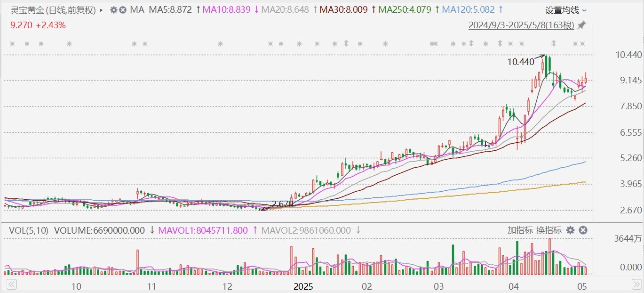
Task: Click the 加指标 button
Action: 520,230
